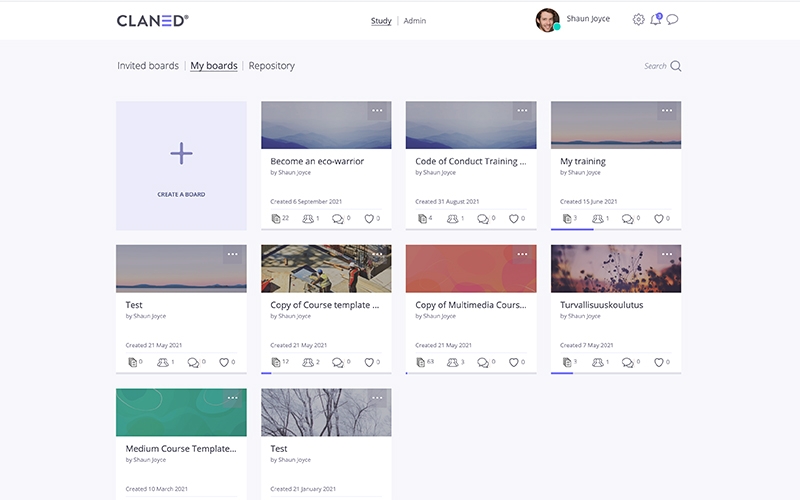Click materials icon on Turvallisuuskoulutus card
Viewport: 800px width, 500px height.
566,362
